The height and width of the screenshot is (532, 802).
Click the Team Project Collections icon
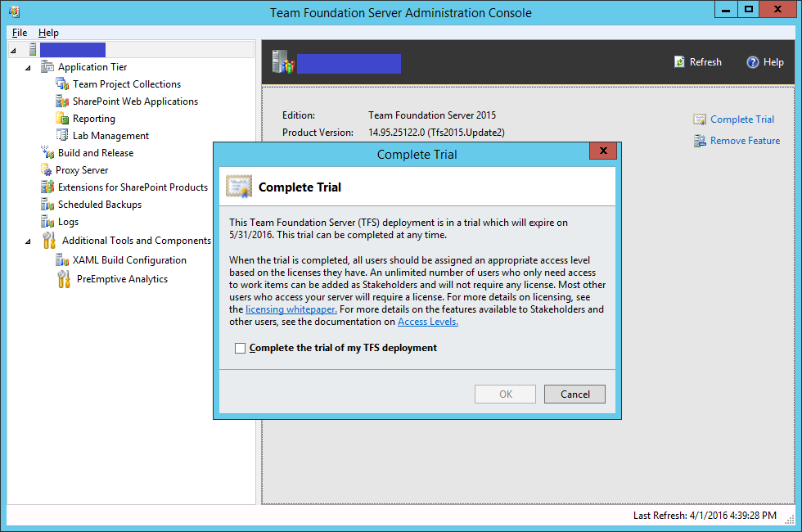click(62, 83)
